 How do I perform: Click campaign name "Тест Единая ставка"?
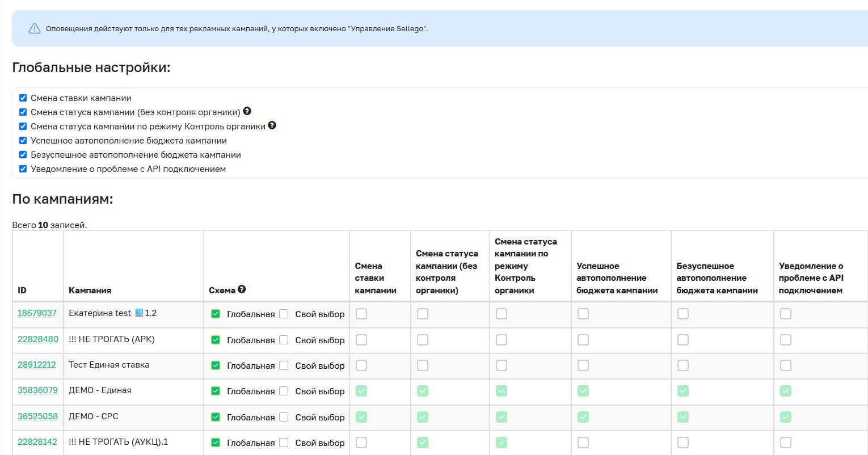click(109, 365)
